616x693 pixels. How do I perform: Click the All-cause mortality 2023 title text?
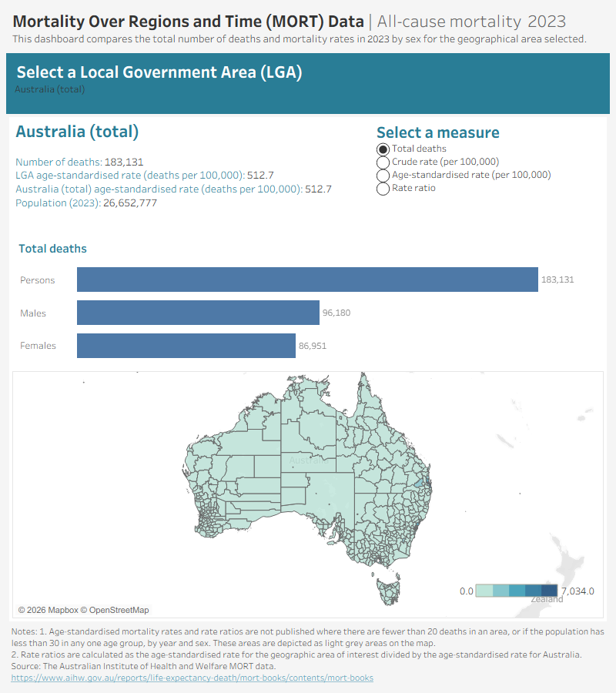click(x=471, y=22)
